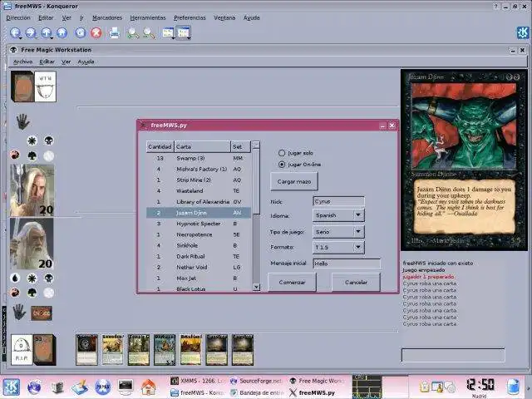Click the opponent's face-down library deck
Viewport: 532px width, 399px height.
coord(22,86)
